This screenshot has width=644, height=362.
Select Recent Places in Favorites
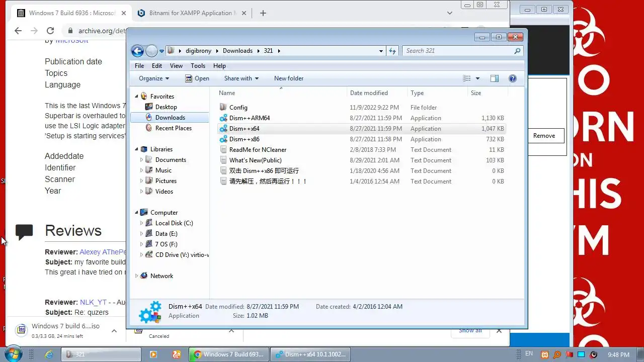tap(168, 128)
